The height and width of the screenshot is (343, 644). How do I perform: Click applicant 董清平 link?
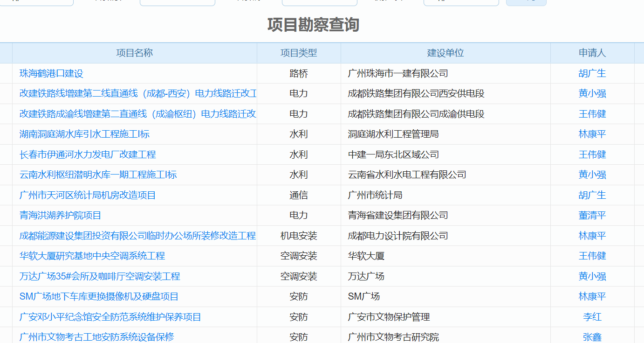pyautogui.click(x=592, y=215)
